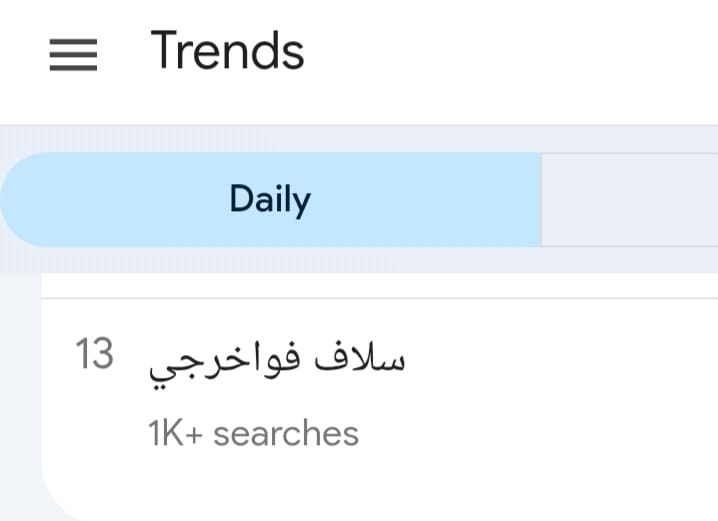Click the Trends header logo
The height and width of the screenshot is (521, 718).
tap(227, 51)
